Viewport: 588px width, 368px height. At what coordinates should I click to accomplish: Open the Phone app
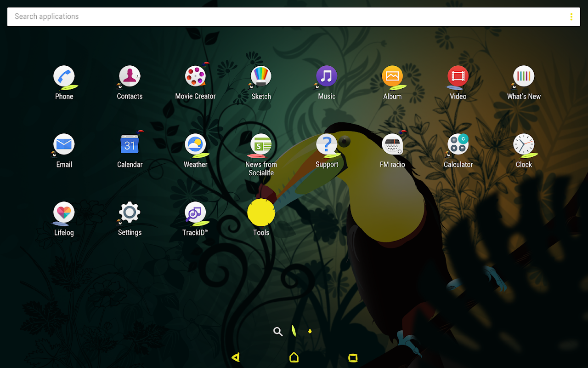click(x=64, y=77)
